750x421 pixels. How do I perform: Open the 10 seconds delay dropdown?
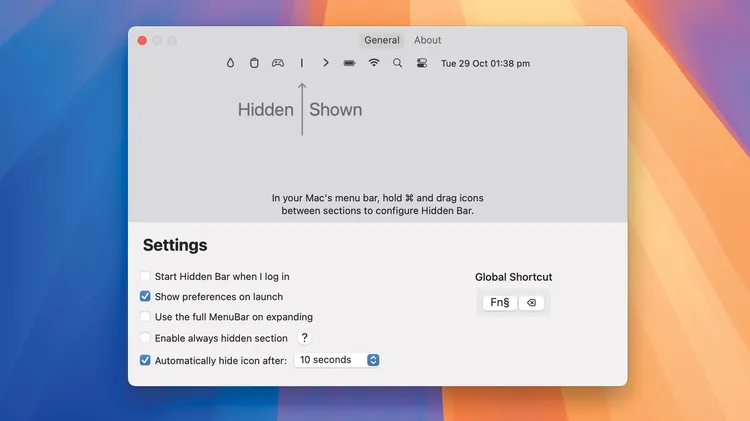pos(337,360)
